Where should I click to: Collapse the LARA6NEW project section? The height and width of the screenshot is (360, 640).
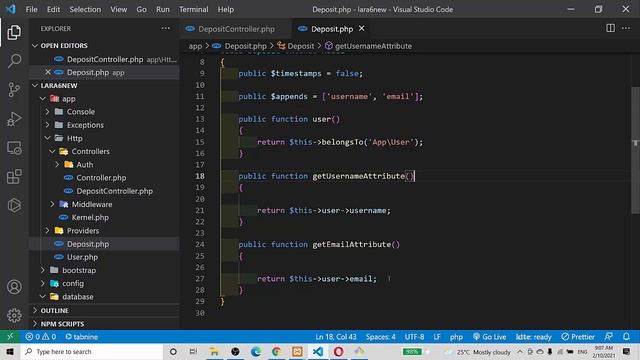59,85
